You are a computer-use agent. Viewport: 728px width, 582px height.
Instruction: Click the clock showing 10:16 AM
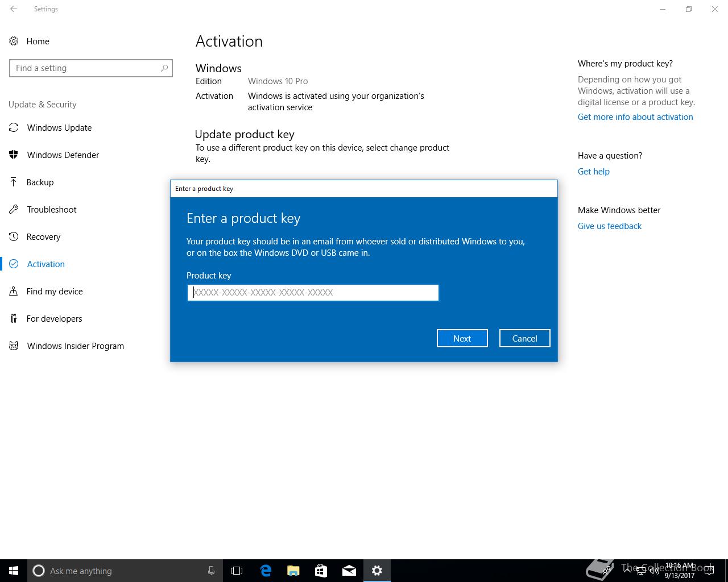pyautogui.click(x=680, y=571)
